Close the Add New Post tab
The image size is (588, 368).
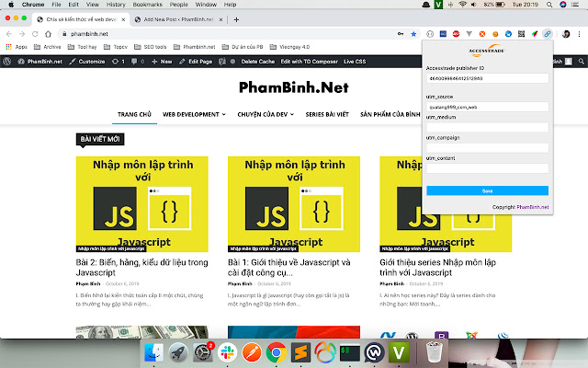coord(220,19)
